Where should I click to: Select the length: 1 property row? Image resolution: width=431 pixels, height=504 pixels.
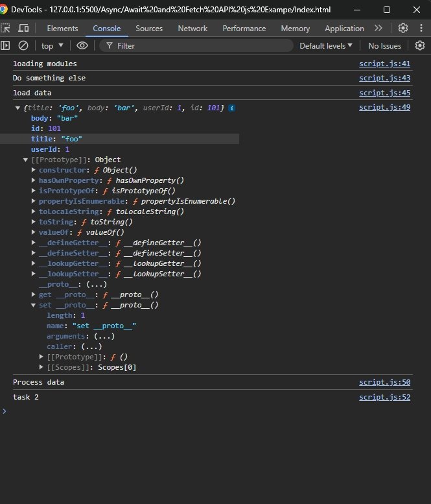(x=66, y=315)
